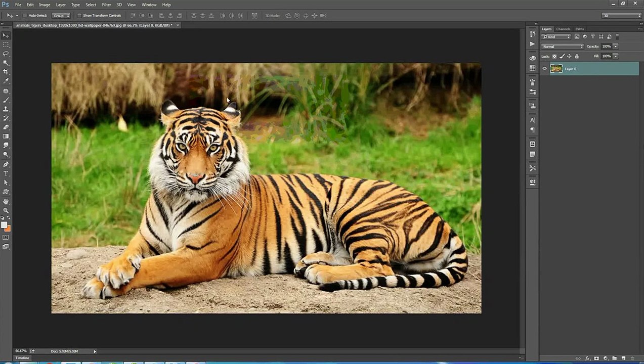
Task: Select the Lasso tool
Action: (x=6, y=54)
